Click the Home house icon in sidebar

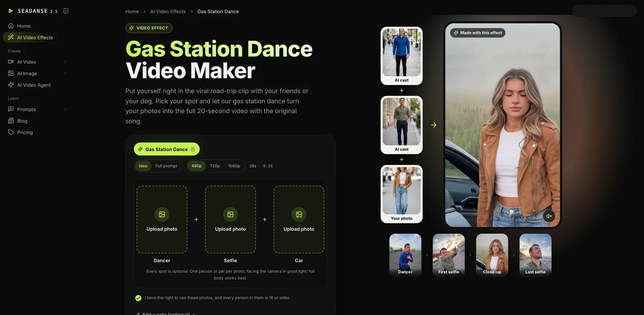click(x=11, y=26)
